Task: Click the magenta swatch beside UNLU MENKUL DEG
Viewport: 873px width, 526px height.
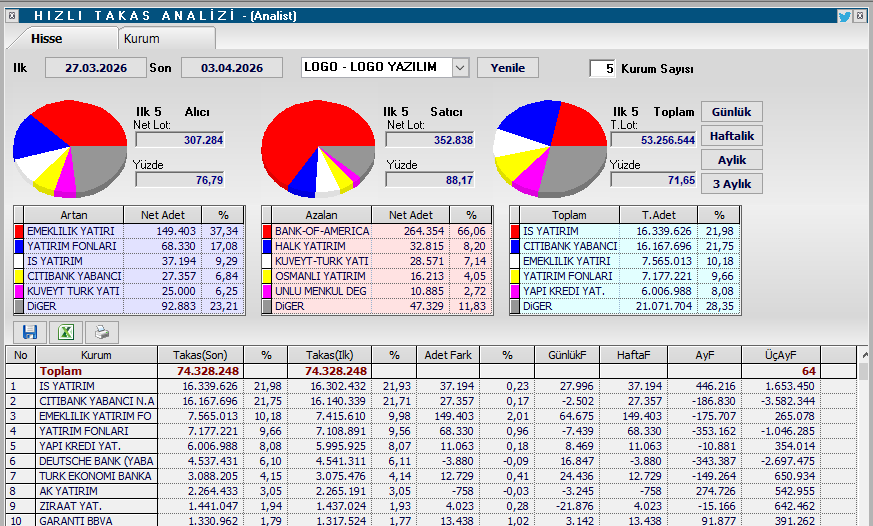Action: tap(267, 291)
